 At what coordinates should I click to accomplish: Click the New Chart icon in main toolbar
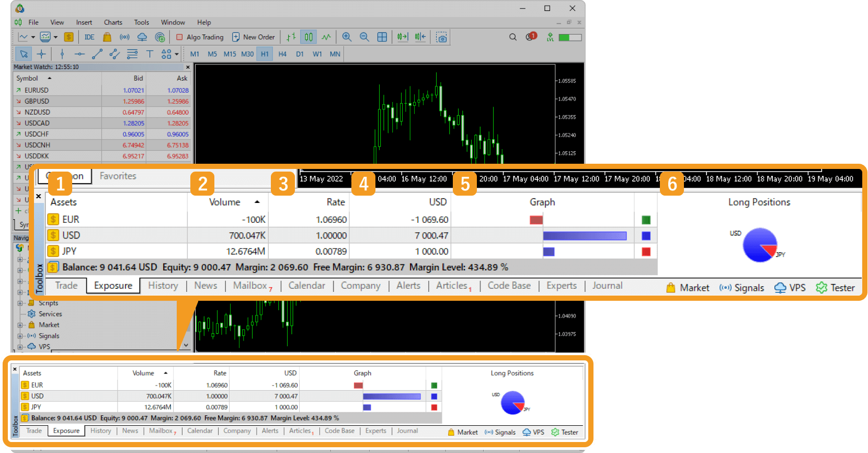pos(23,37)
